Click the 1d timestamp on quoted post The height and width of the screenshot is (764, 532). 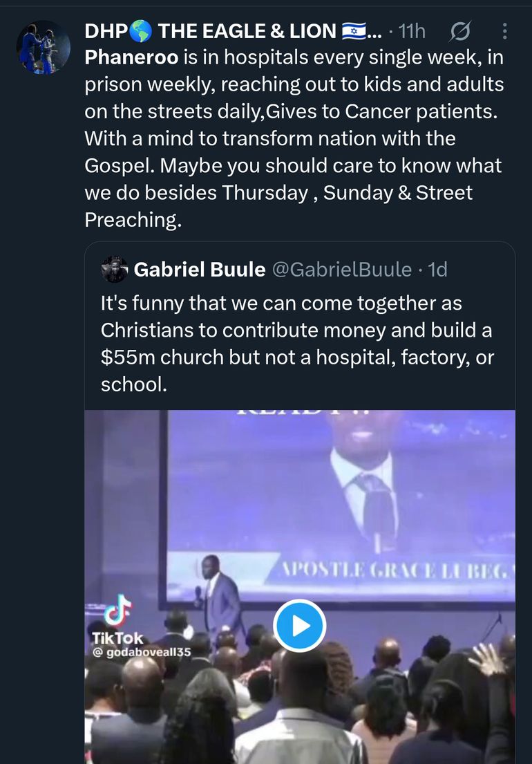point(437,269)
